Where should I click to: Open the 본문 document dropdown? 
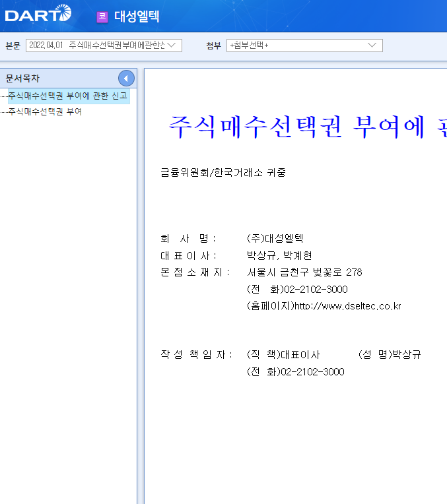pos(104,46)
